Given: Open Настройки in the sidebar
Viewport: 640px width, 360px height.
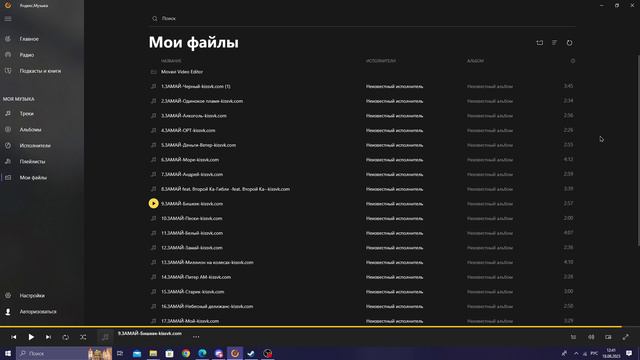Looking at the screenshot, I should (32, 295).
